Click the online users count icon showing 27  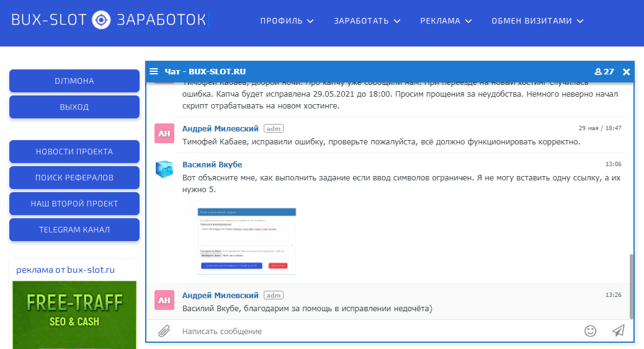604,71
